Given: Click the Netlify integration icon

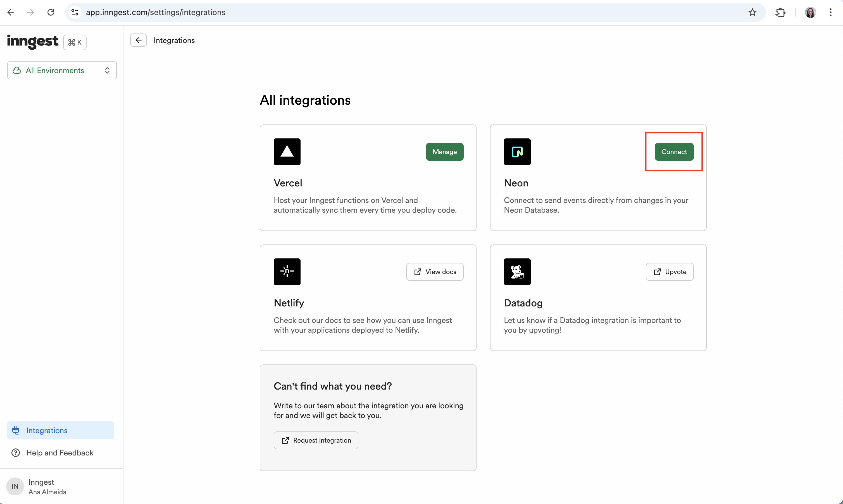Looking at the screenshot, I should click(x=287, y=272).
